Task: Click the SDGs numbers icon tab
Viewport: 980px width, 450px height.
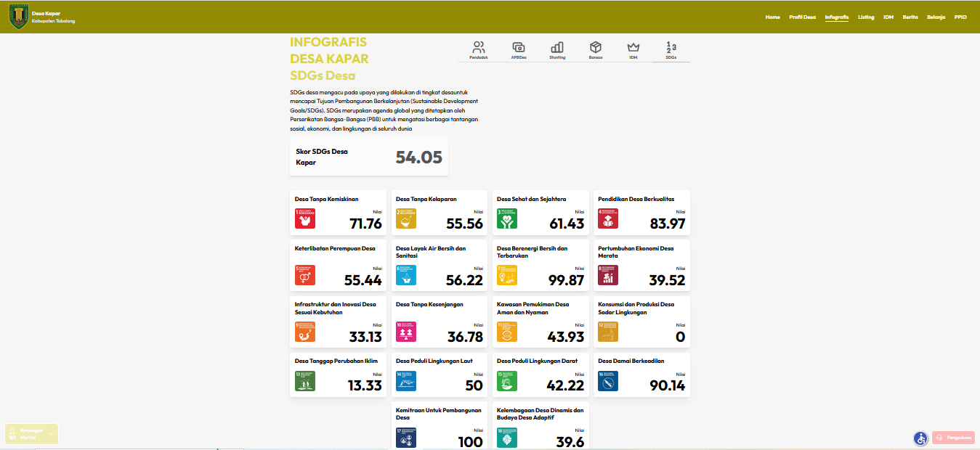Action: pyautogui.click(x=671, y=49)
